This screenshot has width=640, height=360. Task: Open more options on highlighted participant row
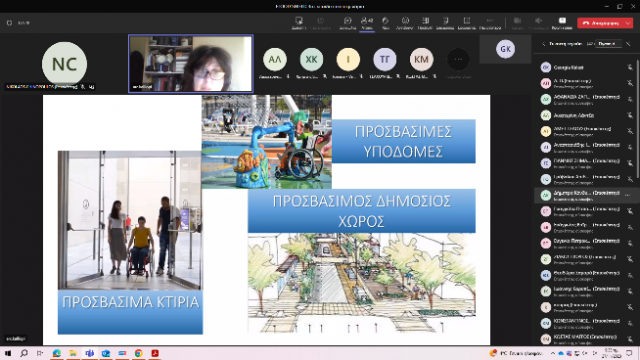[628, 196]
